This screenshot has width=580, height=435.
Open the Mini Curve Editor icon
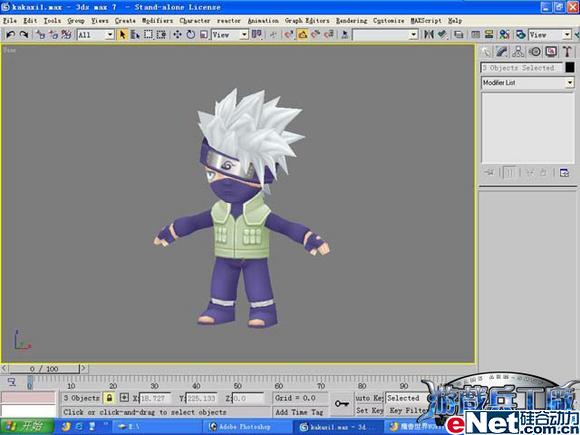point(11,382)
